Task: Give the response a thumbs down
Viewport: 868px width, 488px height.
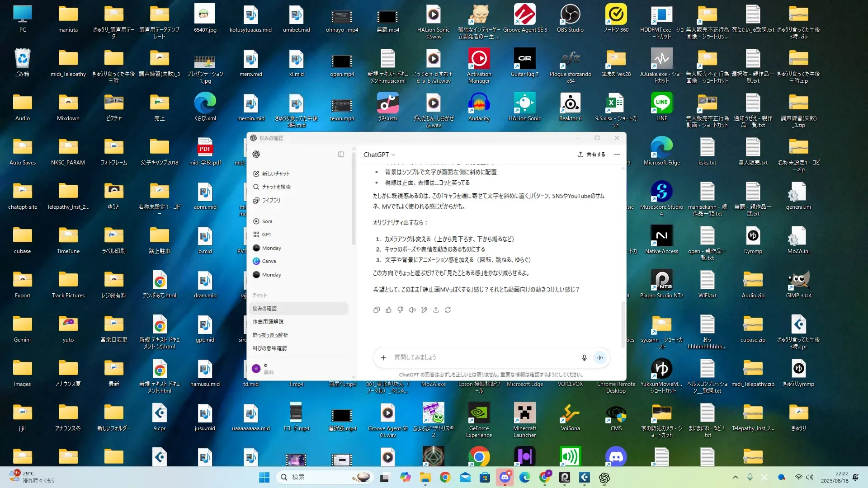Action: pos(400,310)
